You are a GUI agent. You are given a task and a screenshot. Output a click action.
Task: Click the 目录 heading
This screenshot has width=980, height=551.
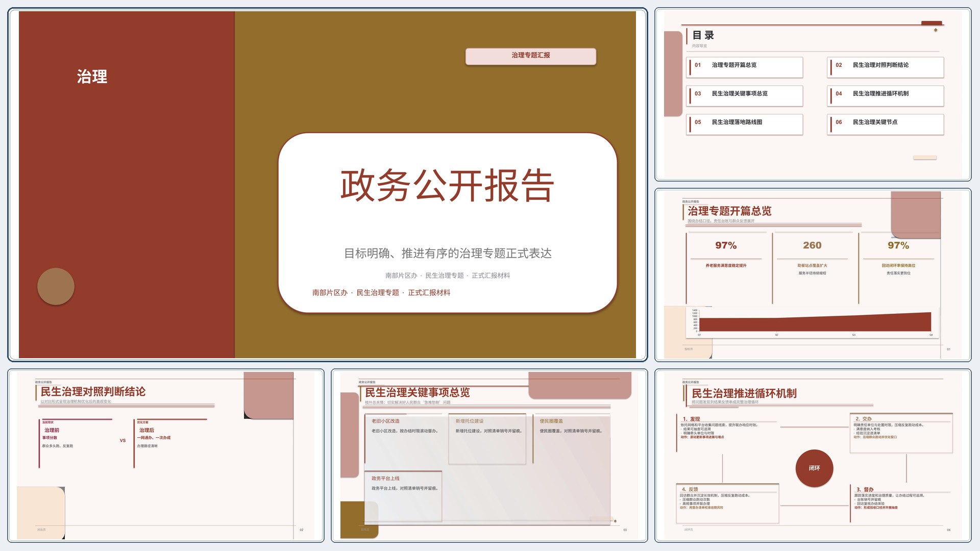pyautogui.click(x=703, y=36)
